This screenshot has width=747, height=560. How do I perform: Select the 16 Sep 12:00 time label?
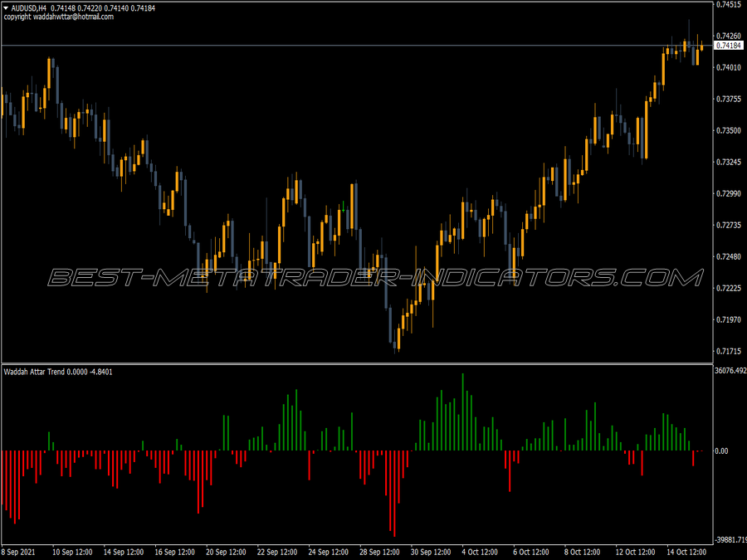tap(174, 552)
